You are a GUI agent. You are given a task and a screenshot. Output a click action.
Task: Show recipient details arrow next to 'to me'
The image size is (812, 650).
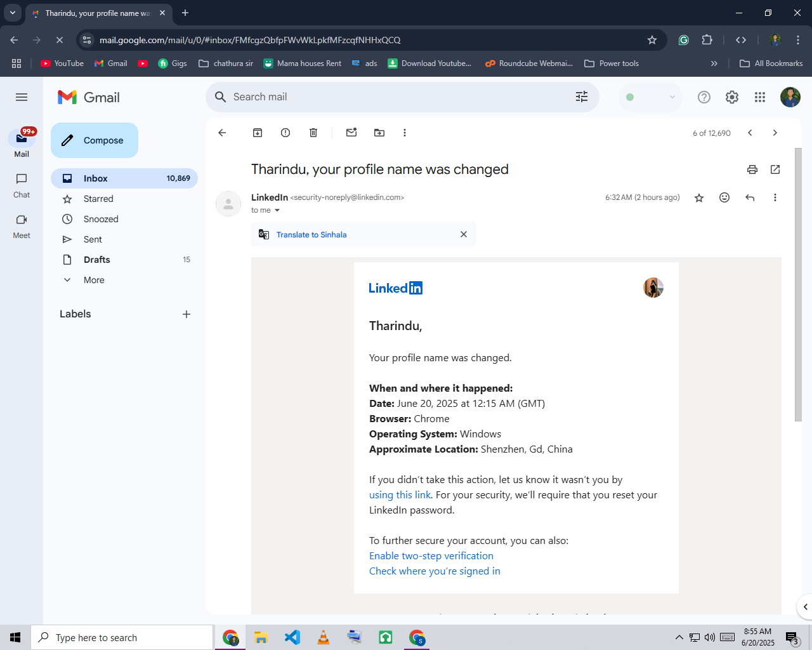(x=277, y=210)
